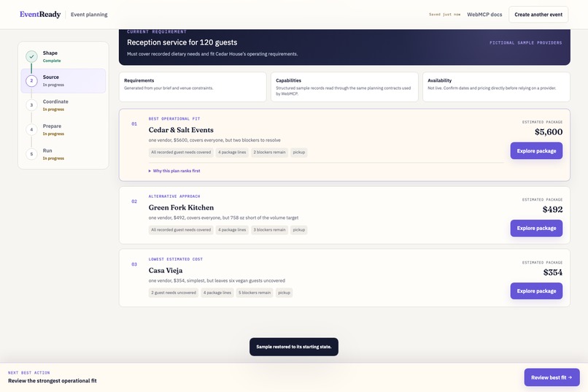Viewport: 588px width, 392px height.
Task: Click Best Operational Fit label
Action: coord(174,118)
